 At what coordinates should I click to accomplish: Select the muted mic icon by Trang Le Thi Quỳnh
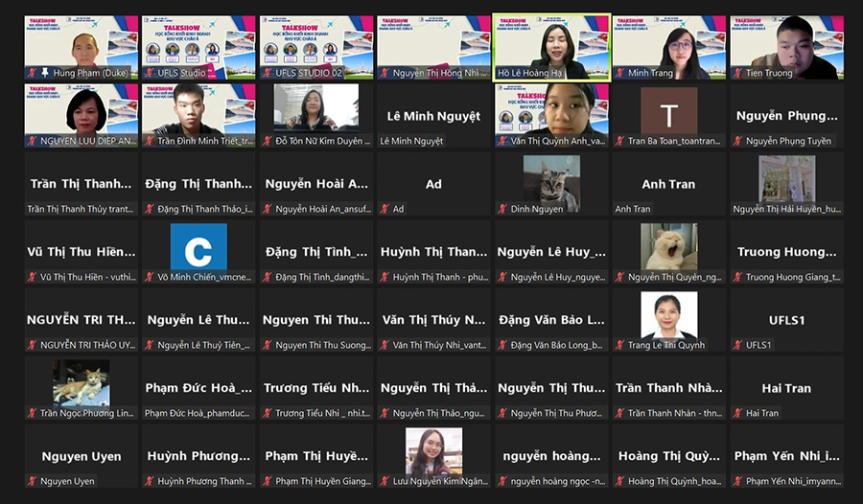[x=619, y=345]
